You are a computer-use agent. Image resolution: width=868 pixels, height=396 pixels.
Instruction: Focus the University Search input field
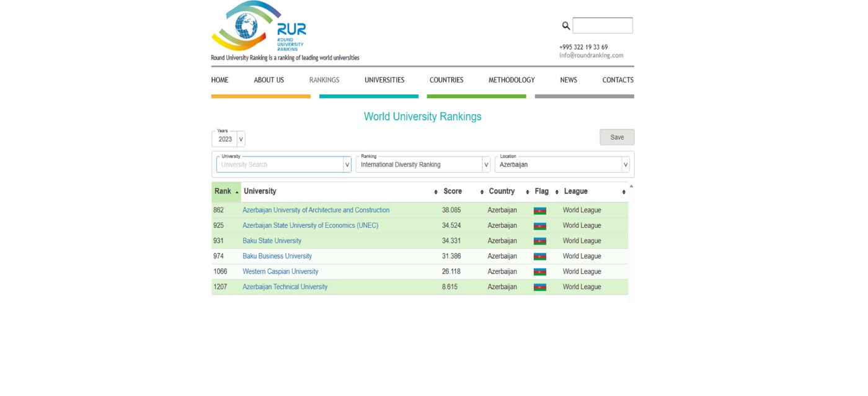click(279, 165)
